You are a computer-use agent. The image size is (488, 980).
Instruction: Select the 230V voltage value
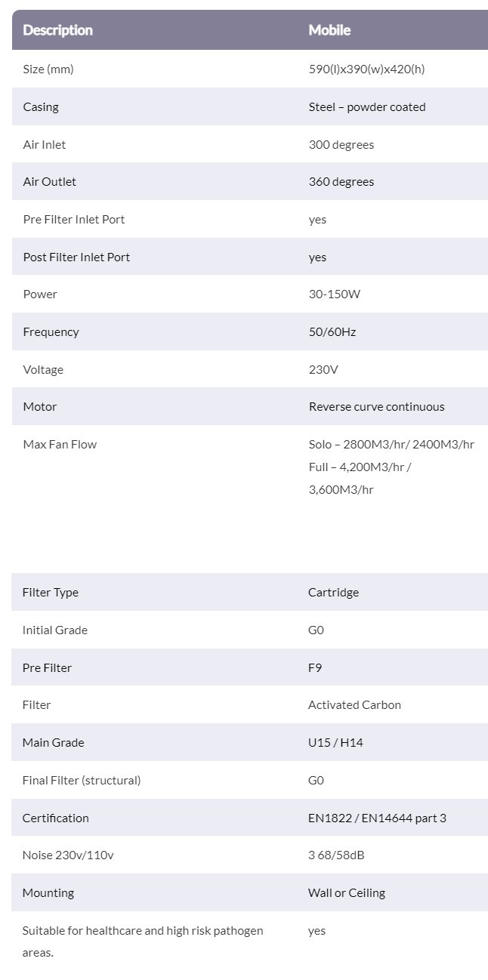pos(324,369)
